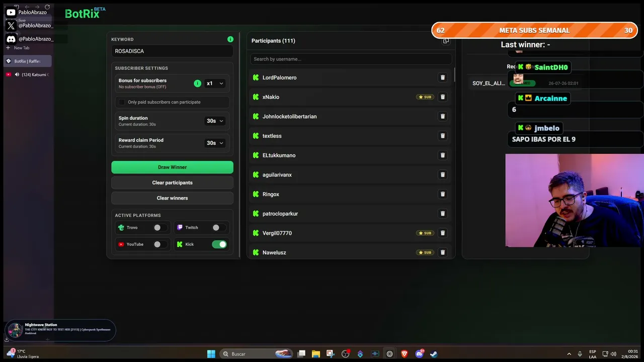Launch Steam from taskbar
The image size is (644, 362).
click(x=433, y=354)
